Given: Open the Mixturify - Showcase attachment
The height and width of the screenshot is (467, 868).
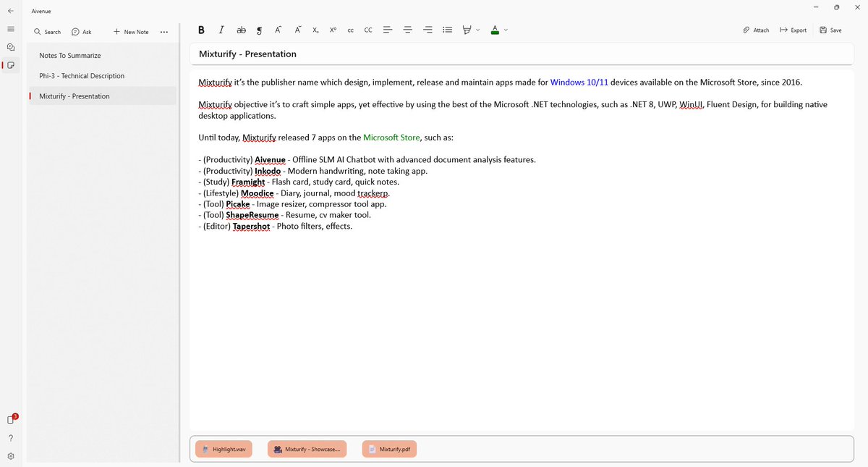Looking at the screenshot, I should click(307, 449).
